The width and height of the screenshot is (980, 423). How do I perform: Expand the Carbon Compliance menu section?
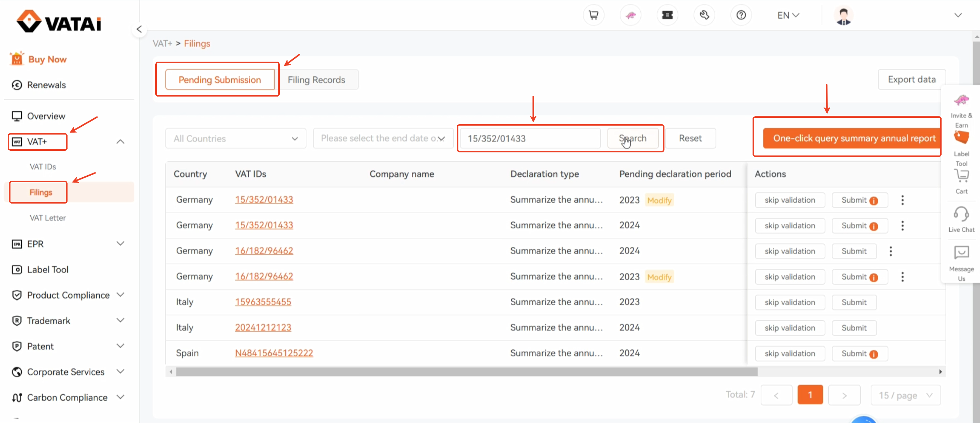120,397
